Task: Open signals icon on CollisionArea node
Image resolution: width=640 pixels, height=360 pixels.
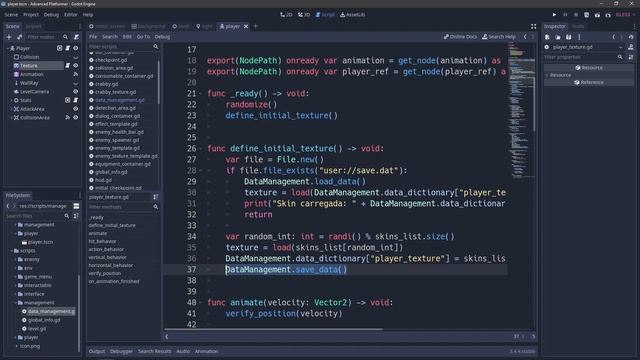Action: [x=67, y=118]
